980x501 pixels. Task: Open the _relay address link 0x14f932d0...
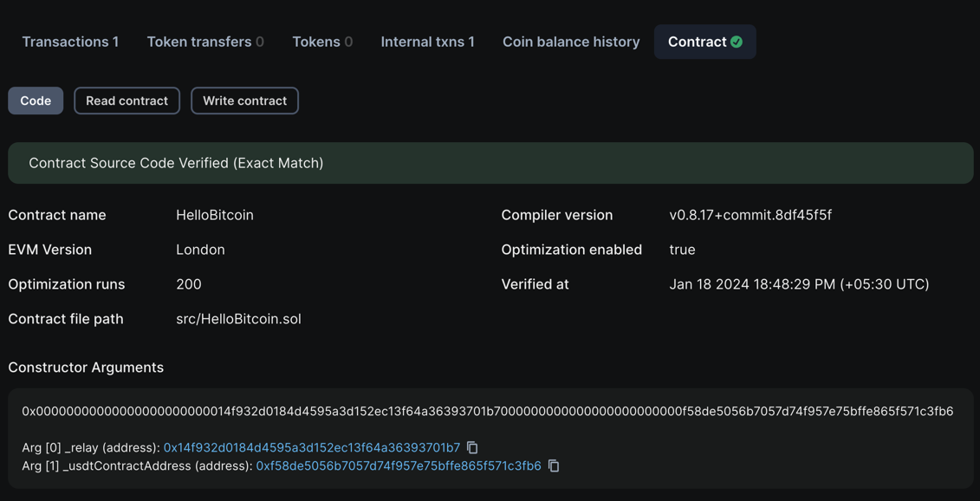click(x=312, y=447)
